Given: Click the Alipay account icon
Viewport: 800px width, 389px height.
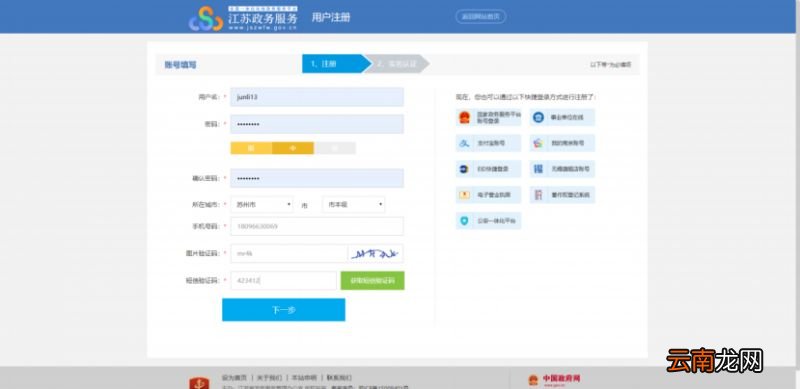Looking at the screenshot, I should pos(464,143).
